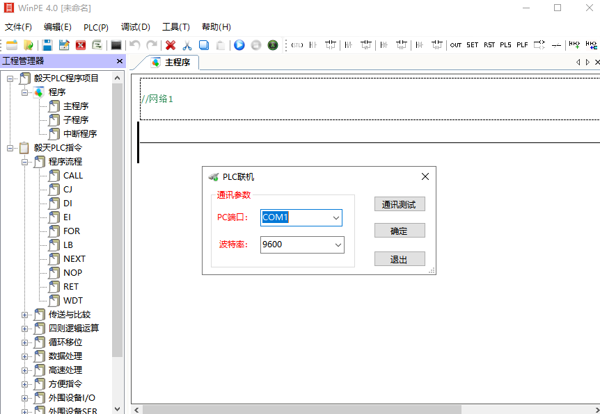Click the scissors Cut icon
Viewport: 600px width, 414px height.
click(x=186, y=45)
